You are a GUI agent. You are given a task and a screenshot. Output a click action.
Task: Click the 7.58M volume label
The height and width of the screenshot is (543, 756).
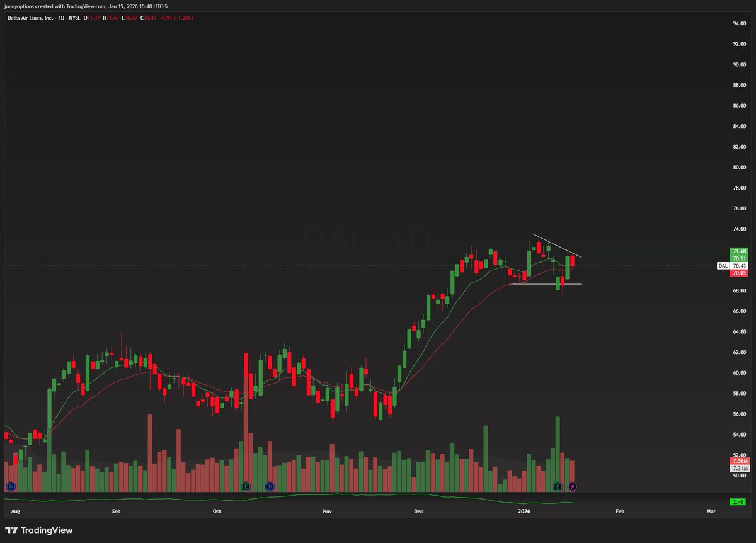tap(738, 461)
